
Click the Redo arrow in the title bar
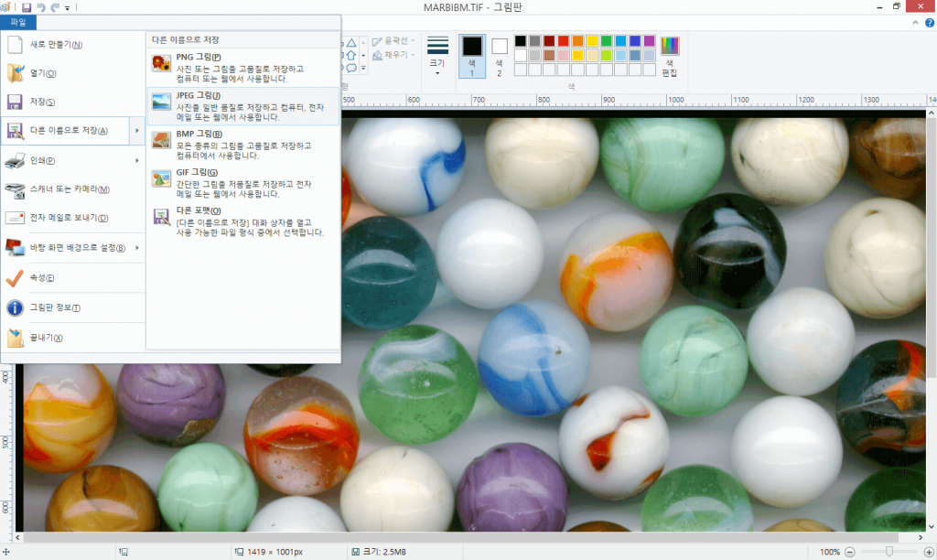point(55,7)
